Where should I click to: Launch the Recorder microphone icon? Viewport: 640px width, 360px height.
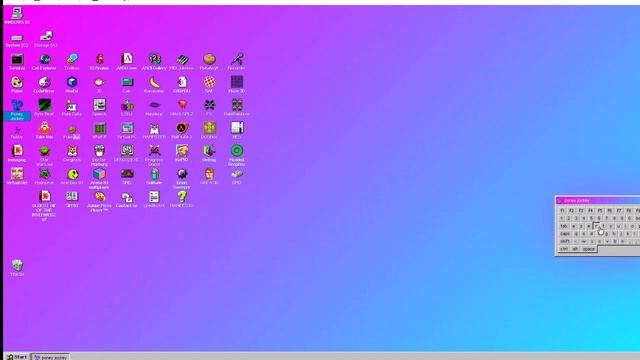[237, 62]
